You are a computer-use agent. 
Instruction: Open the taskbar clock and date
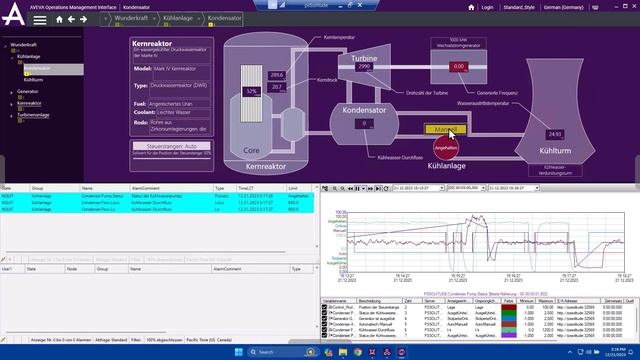click(x=614, y=352)
